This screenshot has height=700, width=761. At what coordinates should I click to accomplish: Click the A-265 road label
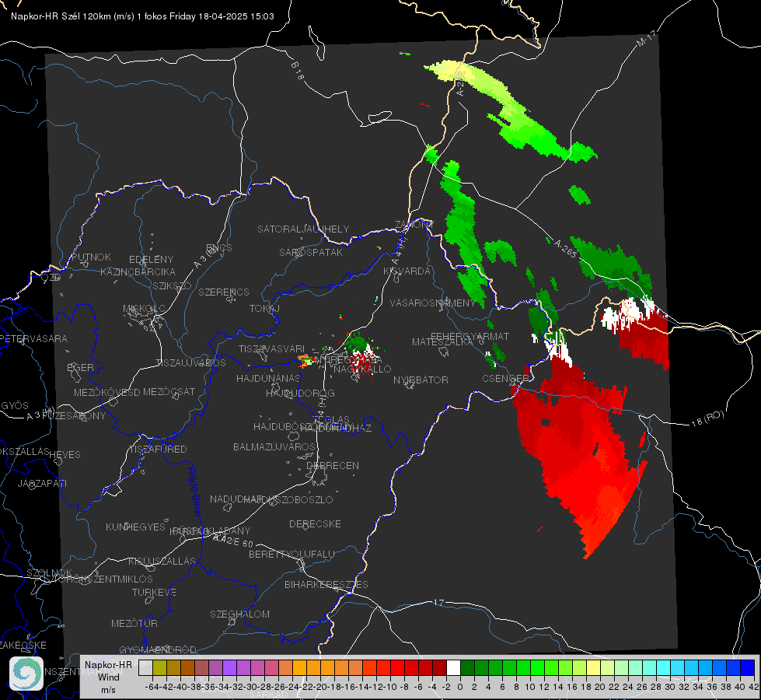[x=565, y=248]
